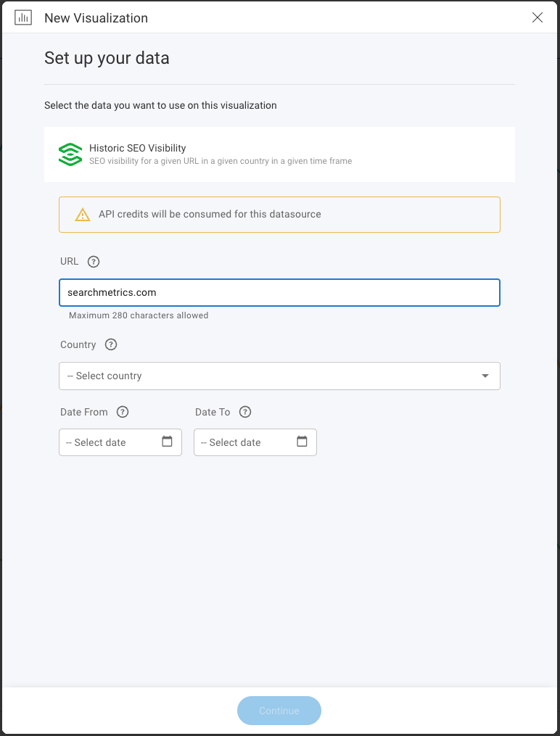This screenshot has width=560, height=736.
Task: Select the Historic SEO Visibility datasource title
Action: pos(138,148)
